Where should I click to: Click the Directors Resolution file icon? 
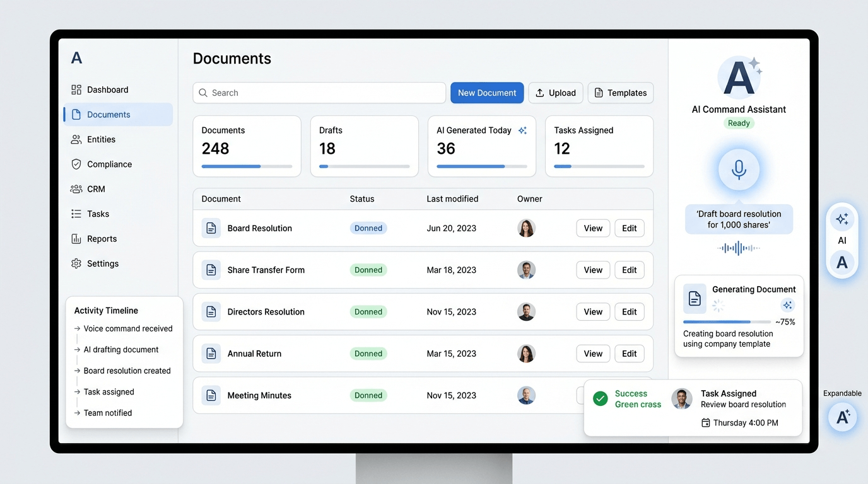point(211,312)
